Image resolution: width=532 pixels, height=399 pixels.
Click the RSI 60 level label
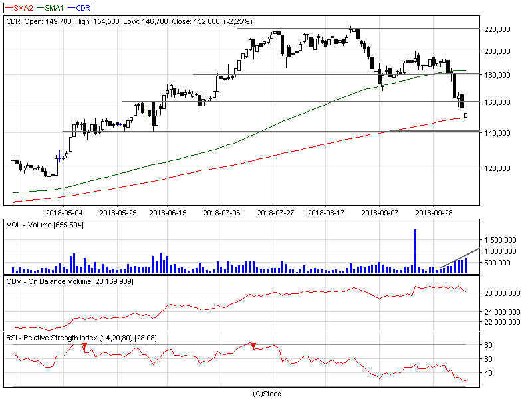(488, 359)
